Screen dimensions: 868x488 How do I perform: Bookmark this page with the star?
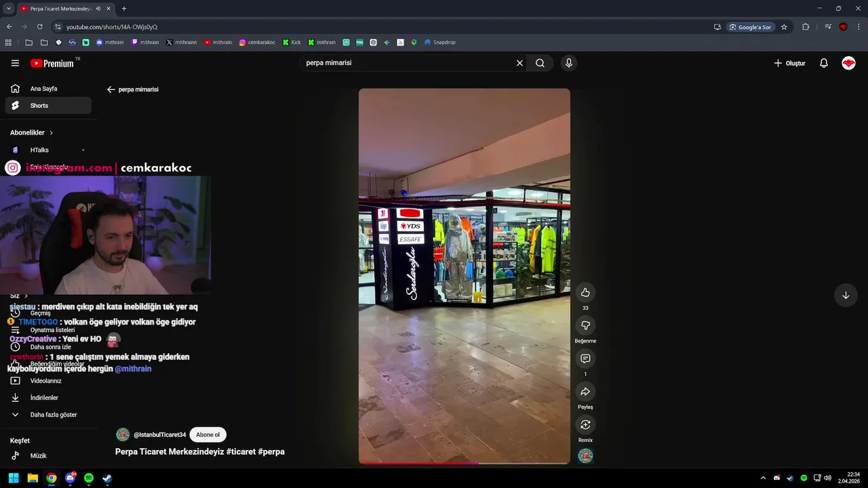(x=784, y=27)
